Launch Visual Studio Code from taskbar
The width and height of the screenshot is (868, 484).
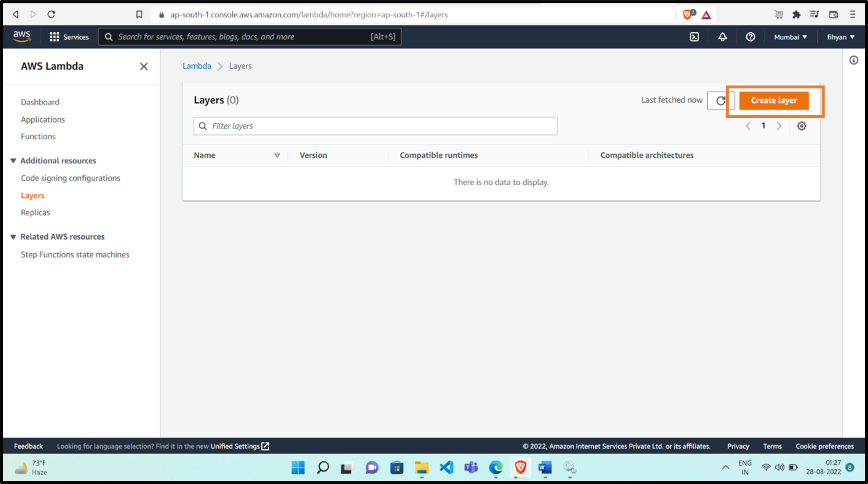446,468
